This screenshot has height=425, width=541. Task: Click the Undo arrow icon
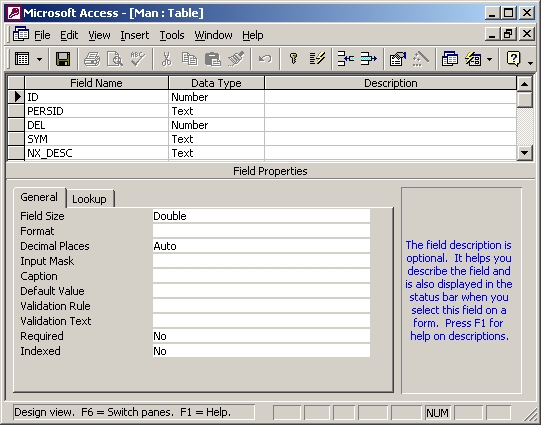pyautogui.click(x=265, y=59)
